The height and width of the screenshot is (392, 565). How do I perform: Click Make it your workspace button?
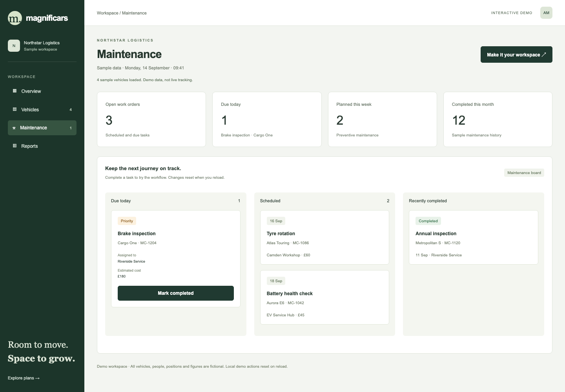516,54
